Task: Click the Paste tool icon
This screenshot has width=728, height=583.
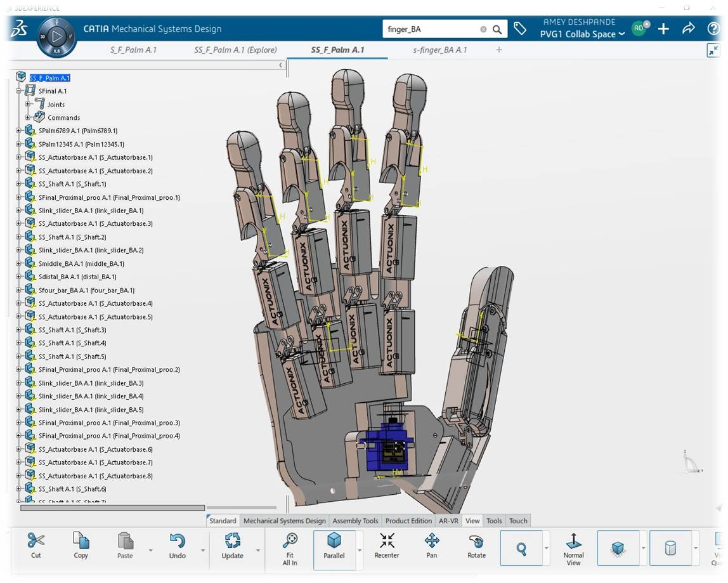Action: (x=125, y=541)
